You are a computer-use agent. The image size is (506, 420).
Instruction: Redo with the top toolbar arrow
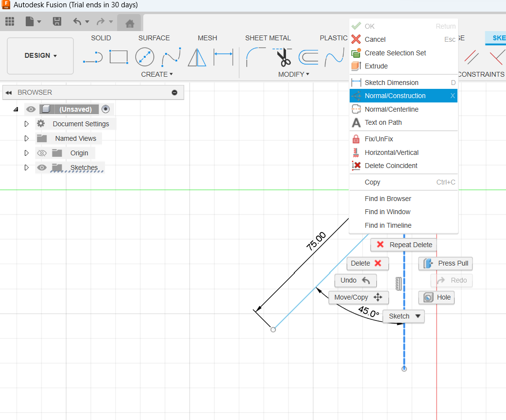(101, 22)
